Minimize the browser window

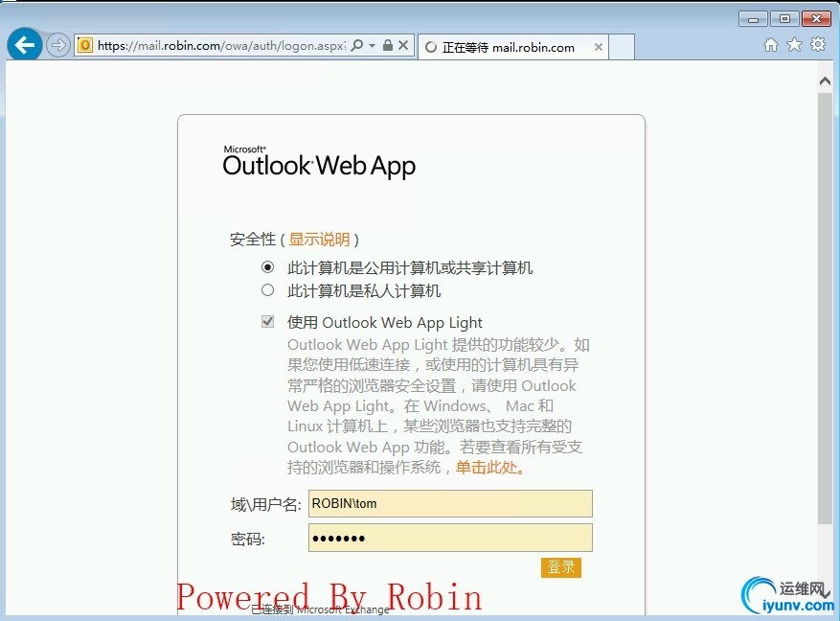coord(753,19)
